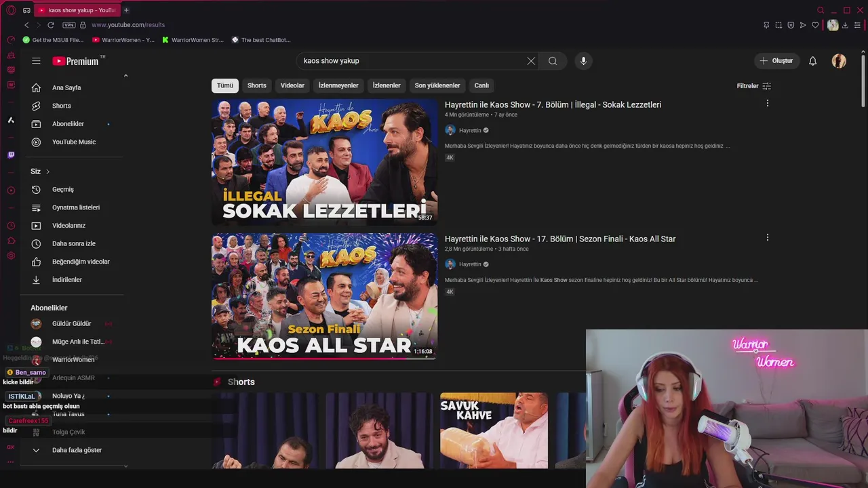The width and height of the screenshot is (868, 488).
Task: Play the Sokak Lezzetleri video thumbnail
Action: pos(324,162)
